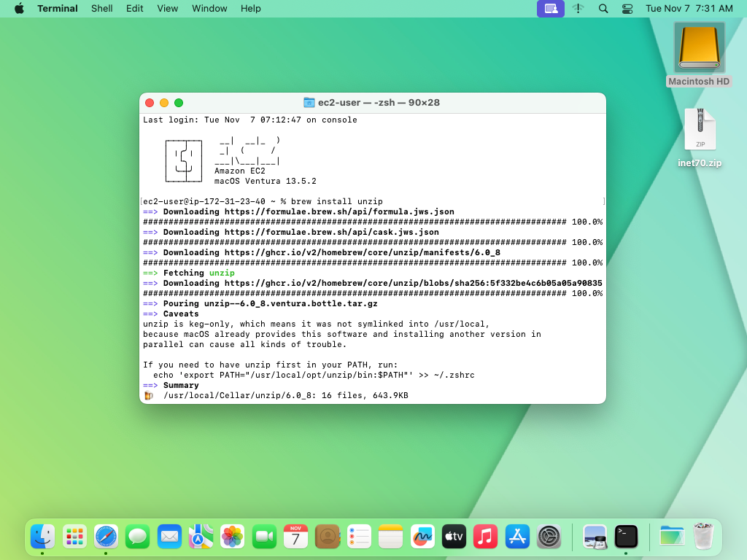This screenshot has height=560, width=747.
Task: Click the 'Caveats' heading in output
Action: [x=181, y=314]
